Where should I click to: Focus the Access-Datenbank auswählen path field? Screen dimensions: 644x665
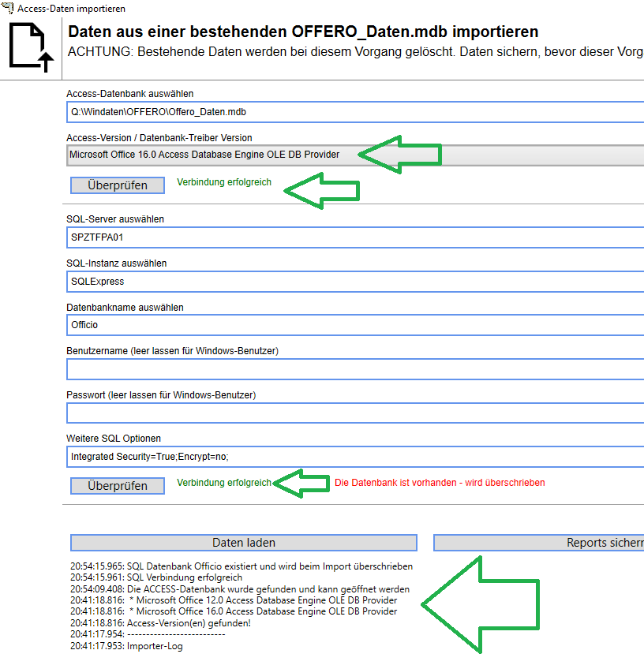(355, 112)
